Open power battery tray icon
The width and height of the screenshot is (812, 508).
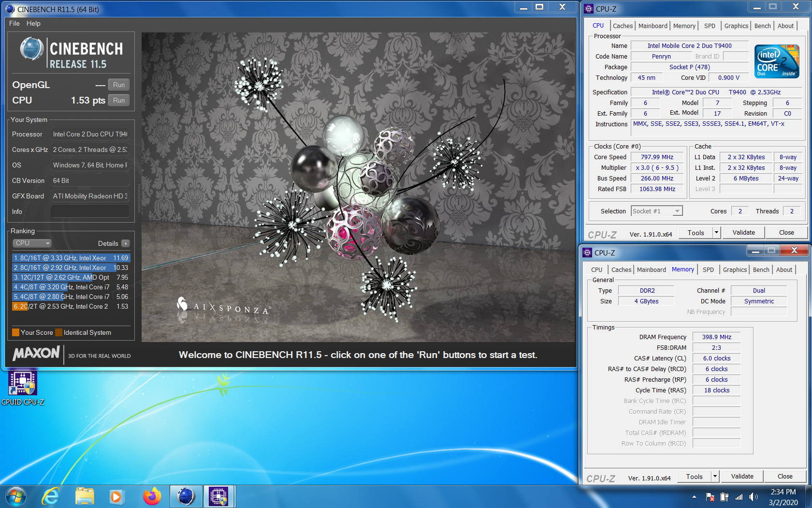click(x=724, y=497)
